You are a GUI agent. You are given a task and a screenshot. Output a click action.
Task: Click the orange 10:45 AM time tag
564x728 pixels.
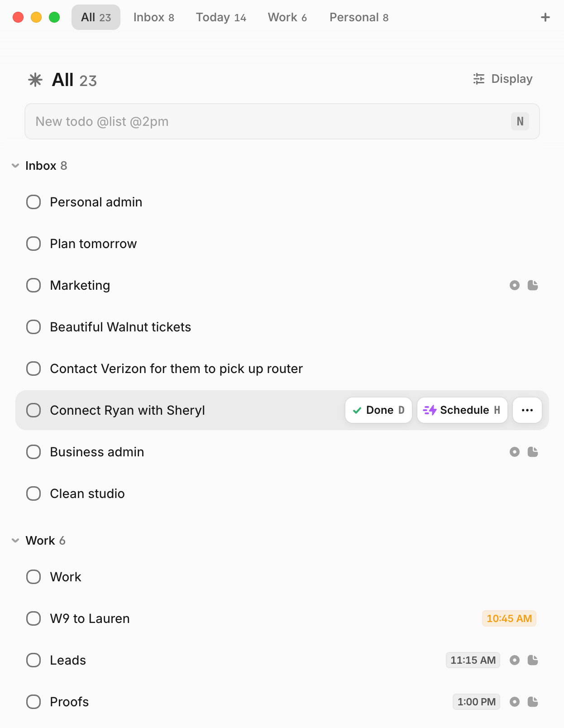[509, 618]
